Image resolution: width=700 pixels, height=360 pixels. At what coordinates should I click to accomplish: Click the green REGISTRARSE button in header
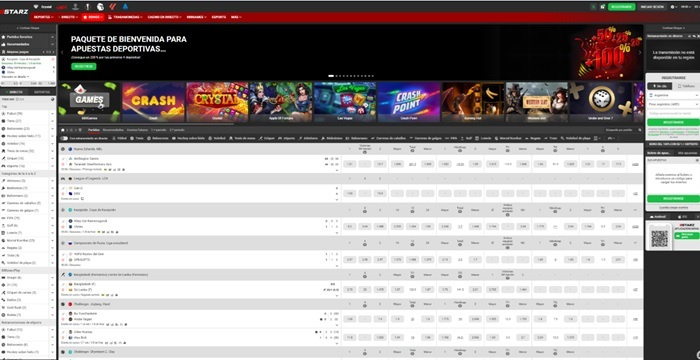tap(621, 7)
